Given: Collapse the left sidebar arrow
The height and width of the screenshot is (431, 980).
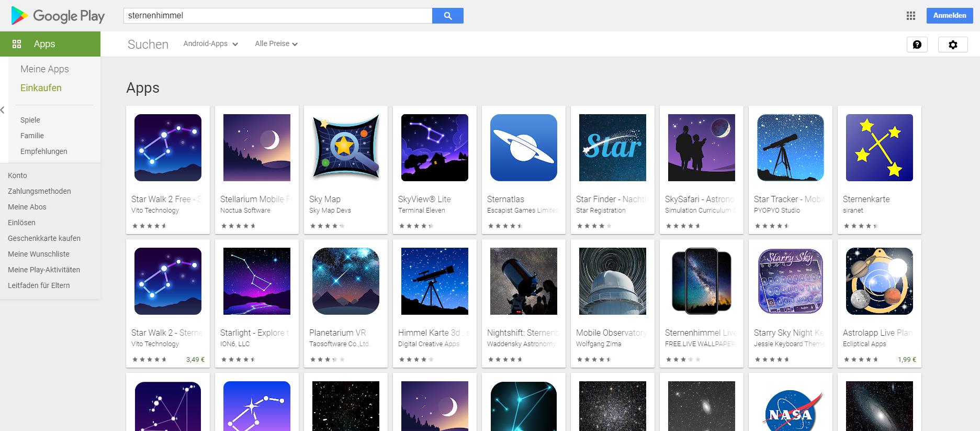Looking at the screenshot, I should click(x=3, y=110).
